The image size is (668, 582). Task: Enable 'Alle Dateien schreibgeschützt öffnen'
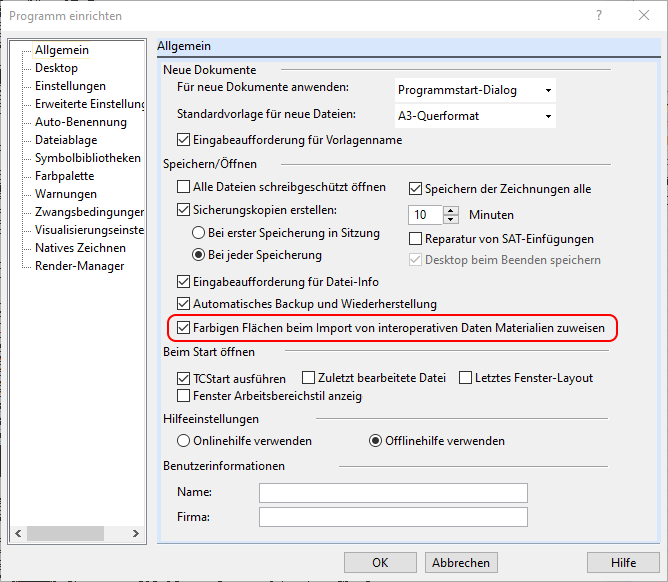point(183,187)
